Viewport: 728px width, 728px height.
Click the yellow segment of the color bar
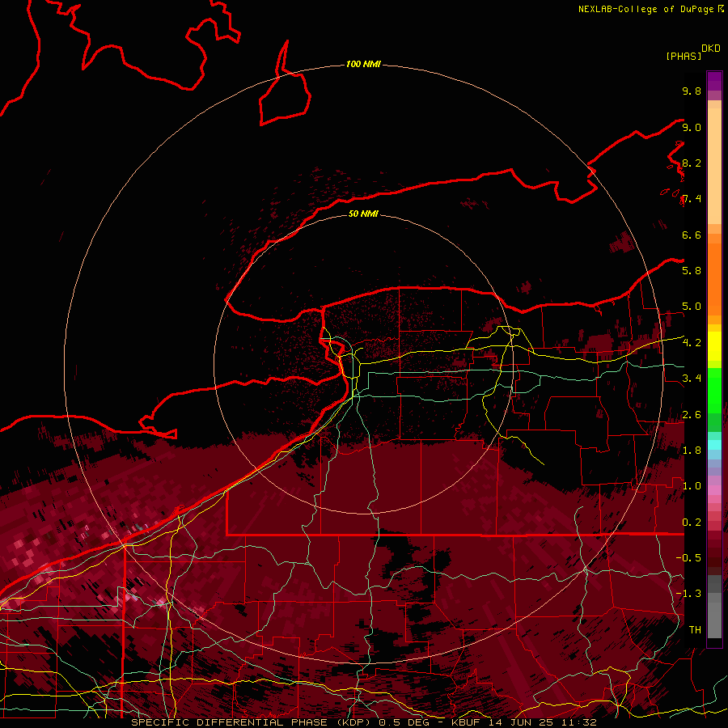point(714,346)
